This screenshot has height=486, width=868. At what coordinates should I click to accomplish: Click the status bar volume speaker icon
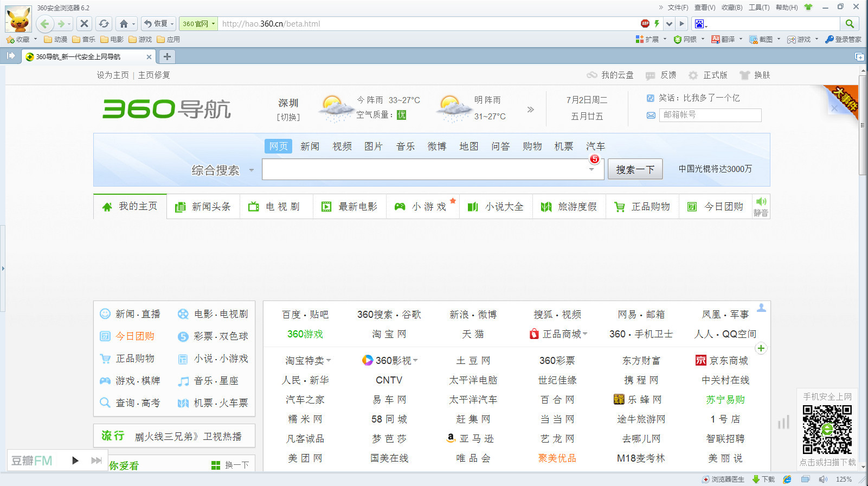click(823, 479)
